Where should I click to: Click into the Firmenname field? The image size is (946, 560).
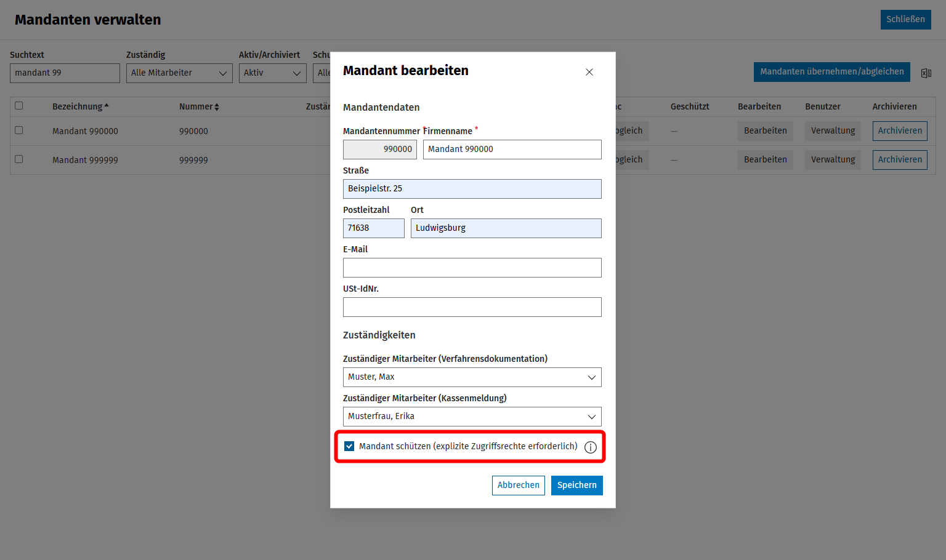pos(512,150)
